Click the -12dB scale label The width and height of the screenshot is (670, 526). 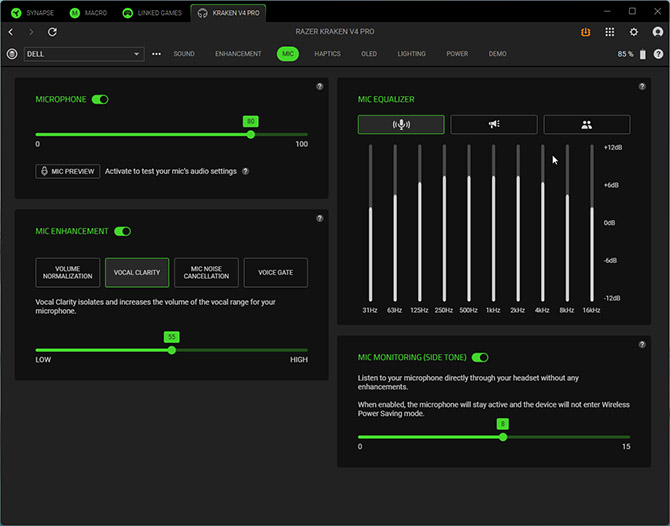tap(612, 298)
